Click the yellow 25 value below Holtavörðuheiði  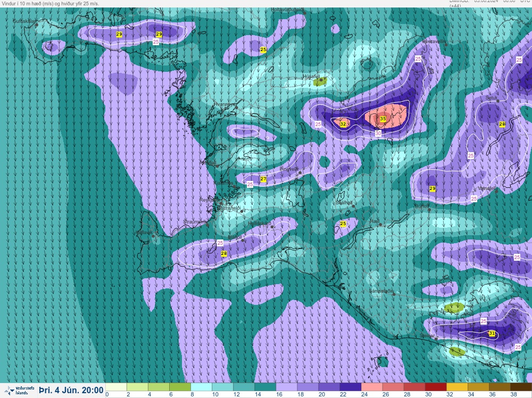pyautogui.click(x=263, y=49)
